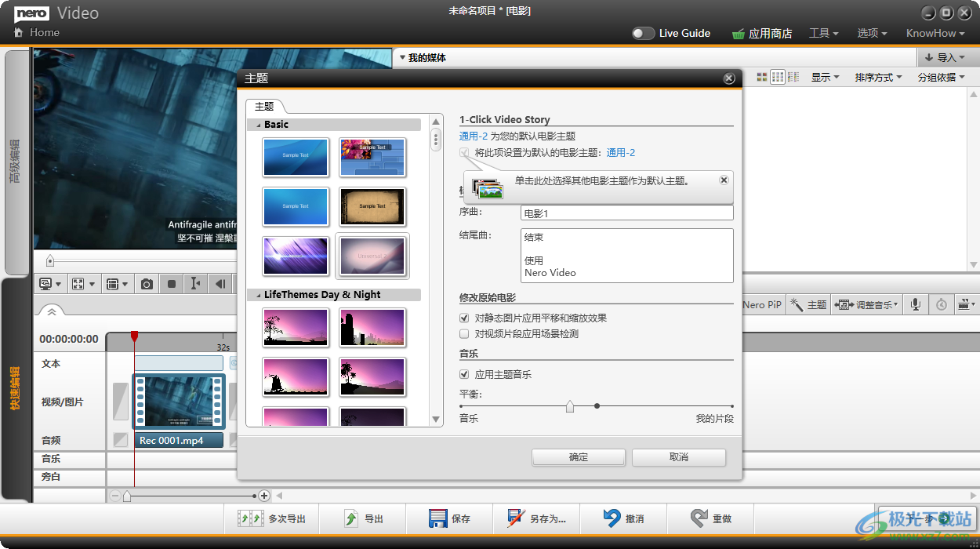Click 重做 redo button

711,518
